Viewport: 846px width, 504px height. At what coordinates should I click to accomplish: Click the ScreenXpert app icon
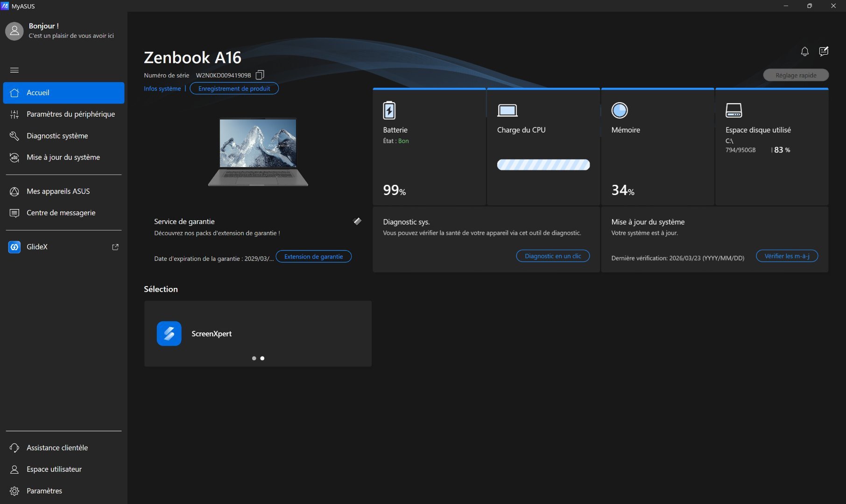coord(169,334)
